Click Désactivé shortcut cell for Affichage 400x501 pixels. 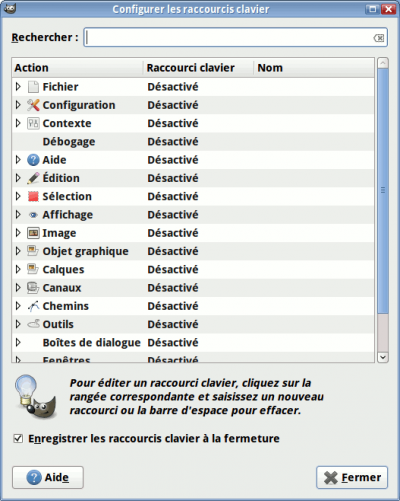click(x=173, y=215)
